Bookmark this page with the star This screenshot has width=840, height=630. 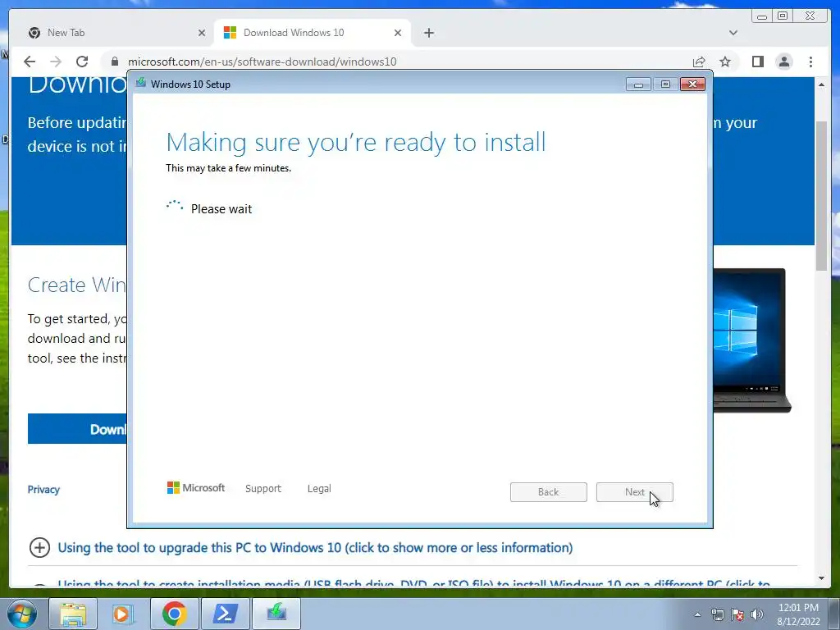[x=725, y=62]
